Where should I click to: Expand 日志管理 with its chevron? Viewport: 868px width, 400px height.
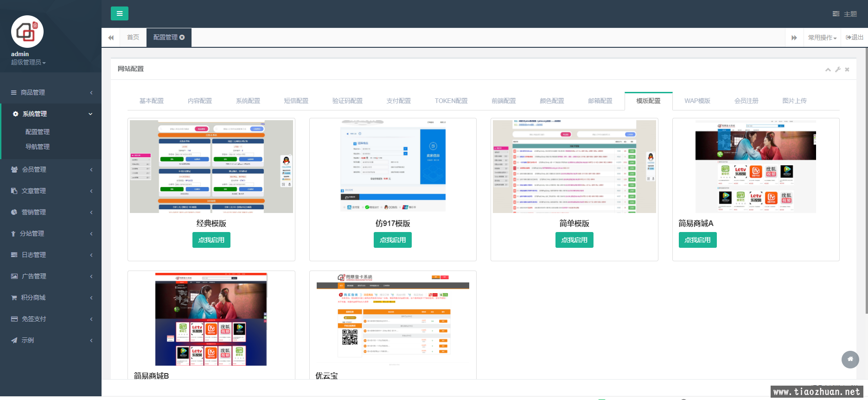(91, 255)
